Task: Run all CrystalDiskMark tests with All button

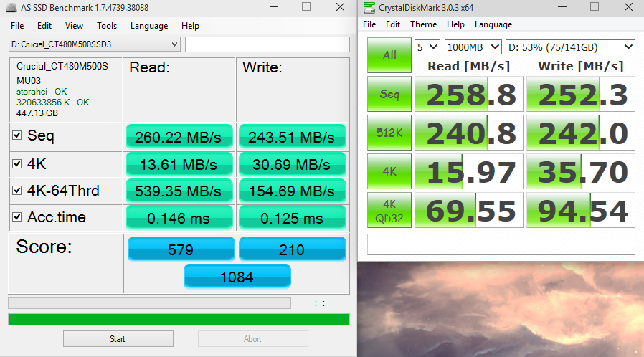Action: pyautogui.click(x=389, y=55)
